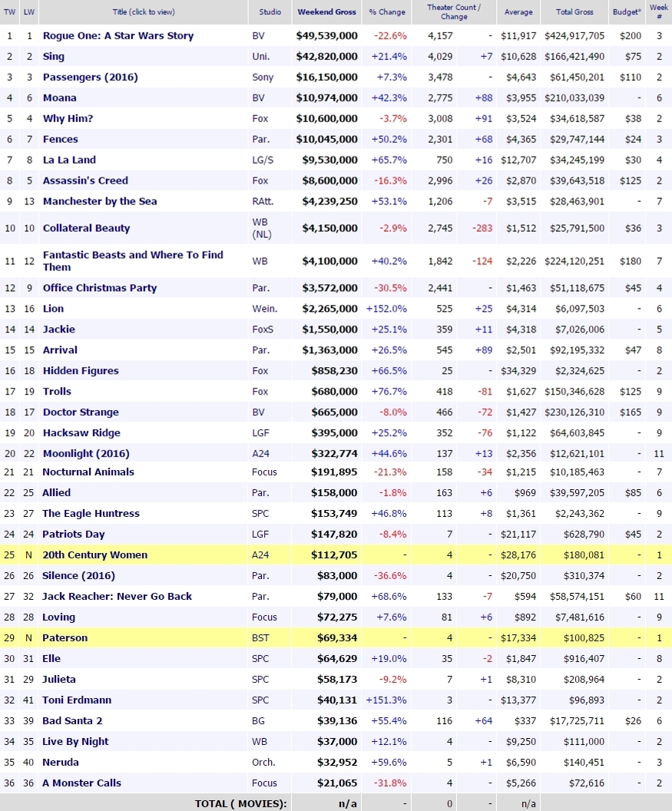Open the Live By Night link

[x=75, y=740]
